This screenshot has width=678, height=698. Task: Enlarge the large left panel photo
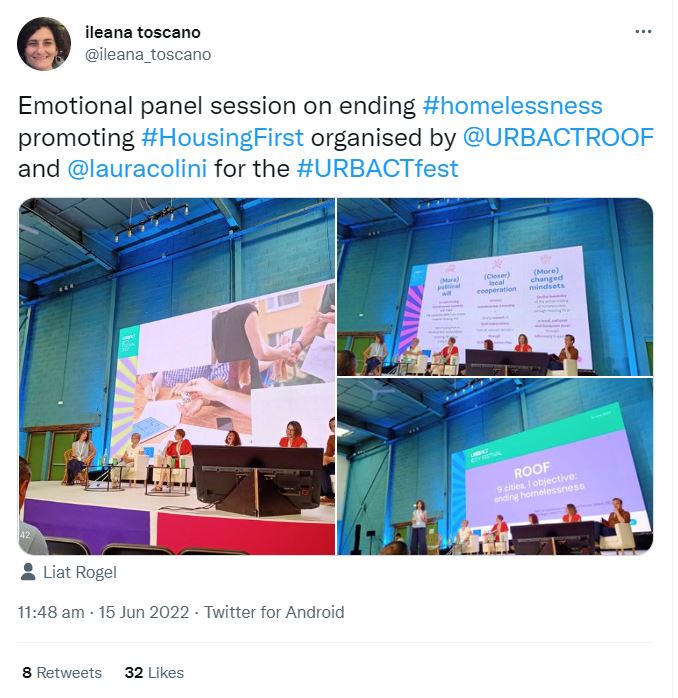click(177, 376)
